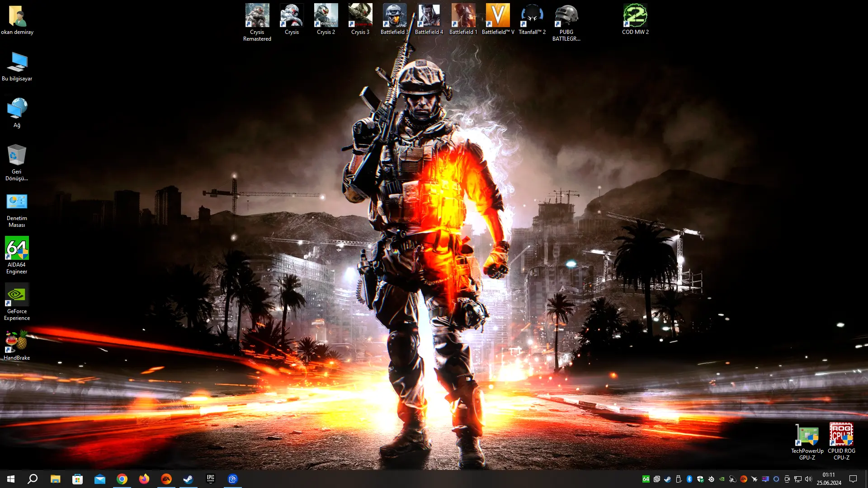Click the Meet Now camera tray icon
This screenshot has width=868, height=488.
787,479
